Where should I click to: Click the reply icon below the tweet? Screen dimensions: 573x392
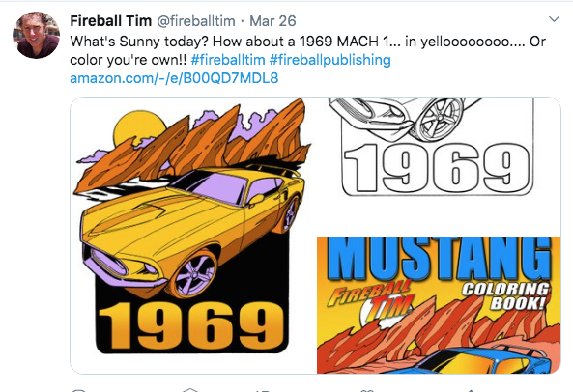(x=78, y=390)
